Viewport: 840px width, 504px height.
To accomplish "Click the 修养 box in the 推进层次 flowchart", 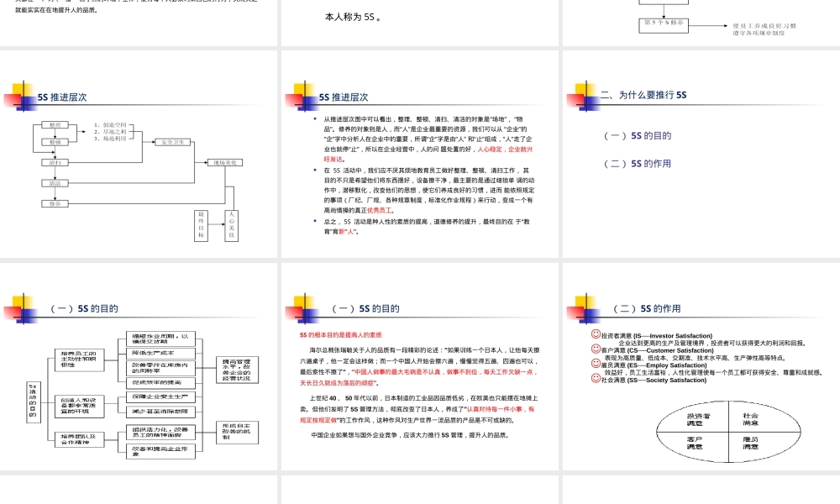I will point(55,203).
